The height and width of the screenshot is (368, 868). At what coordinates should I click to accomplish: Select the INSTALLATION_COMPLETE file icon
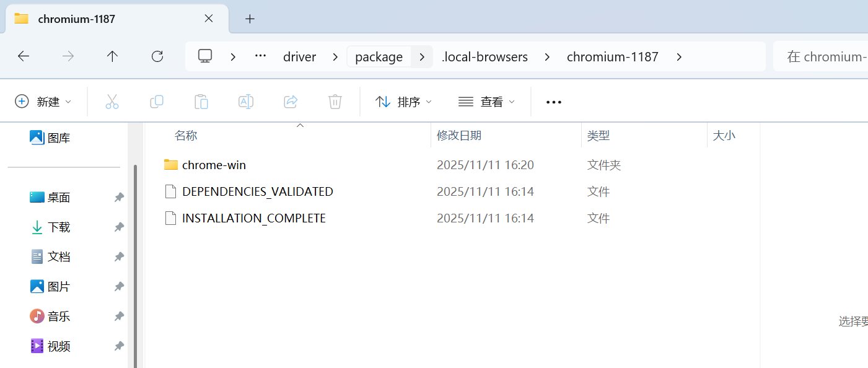pos(171,218)
